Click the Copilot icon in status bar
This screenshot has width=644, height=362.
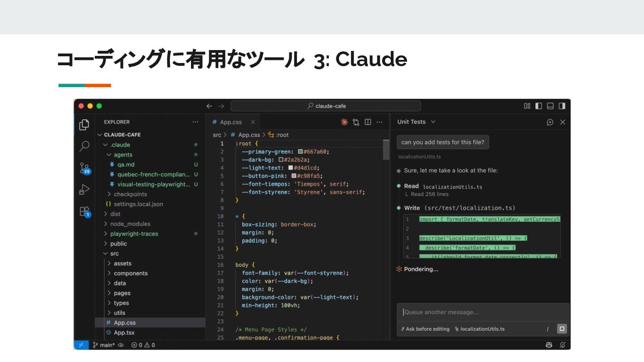click(x=549, y=345)
